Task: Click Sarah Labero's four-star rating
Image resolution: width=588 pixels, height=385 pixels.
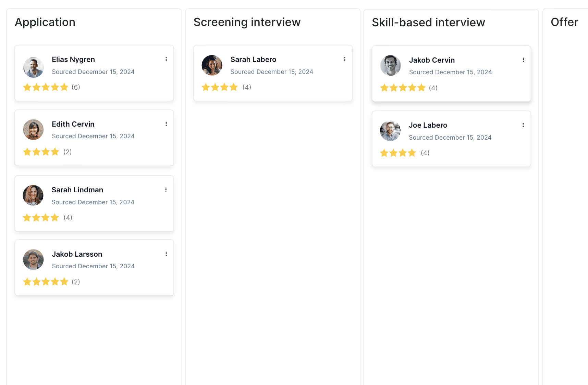Action: pyautogui.click(x=220, y=87)
